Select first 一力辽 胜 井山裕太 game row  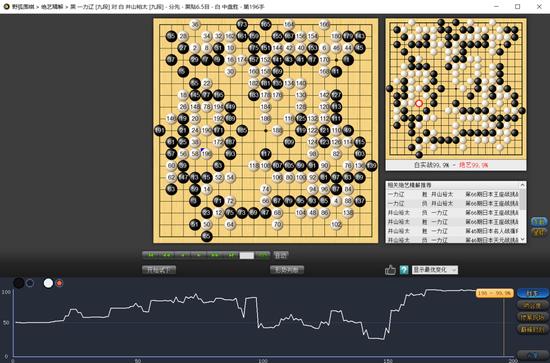[x=453, y=194]
